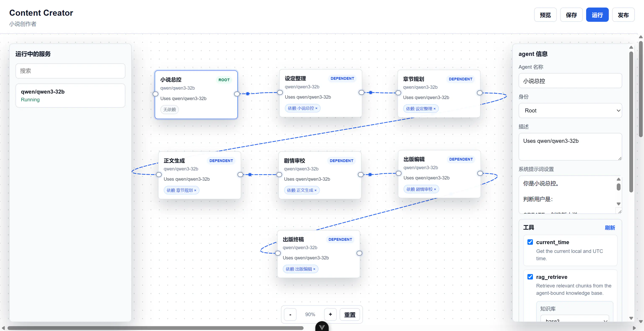The width and height of the screenshot is (644, 331).
Task: Remove the 依赖 剧情审校 dependency tag
Action: coord(435,189)
